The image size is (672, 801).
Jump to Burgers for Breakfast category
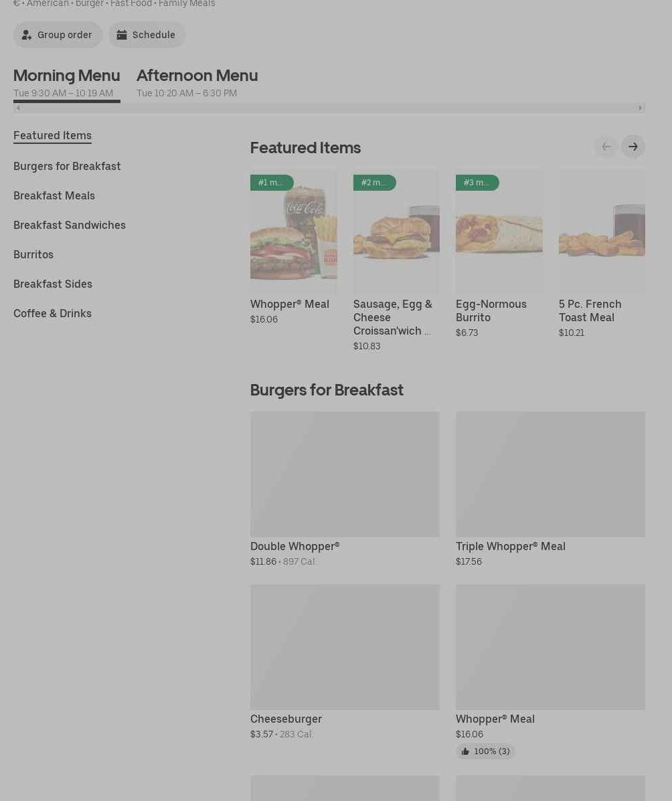pos(67,166)
